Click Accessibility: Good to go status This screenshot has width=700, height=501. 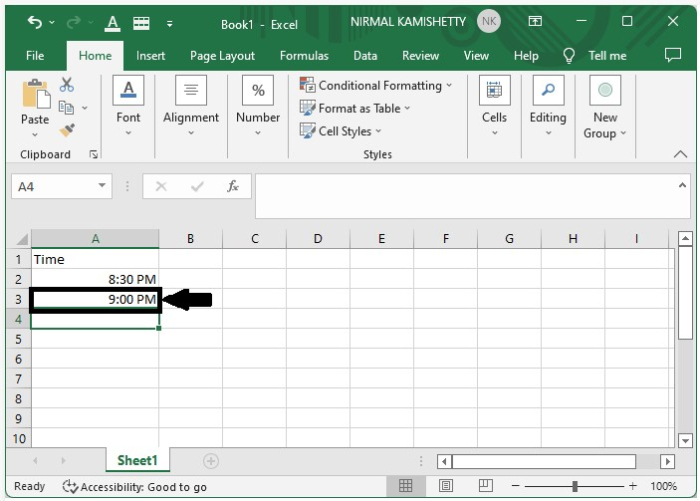pyautogui.click(x=134, y=487)
